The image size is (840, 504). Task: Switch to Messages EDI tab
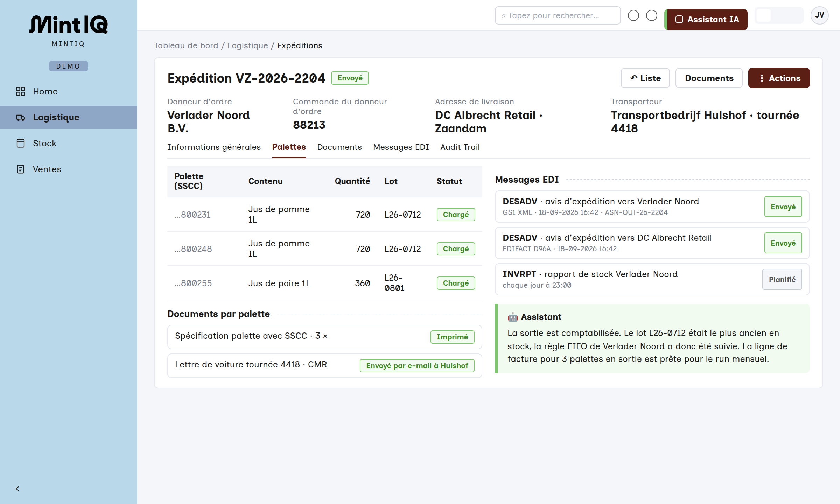(401, 147)
